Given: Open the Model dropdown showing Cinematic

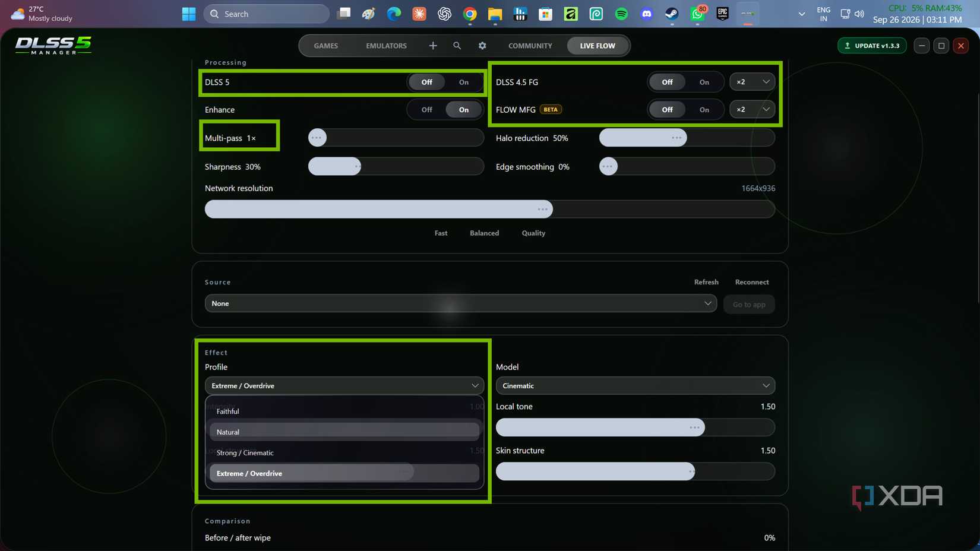Looking at the screenshot, I should coord(636,386).
